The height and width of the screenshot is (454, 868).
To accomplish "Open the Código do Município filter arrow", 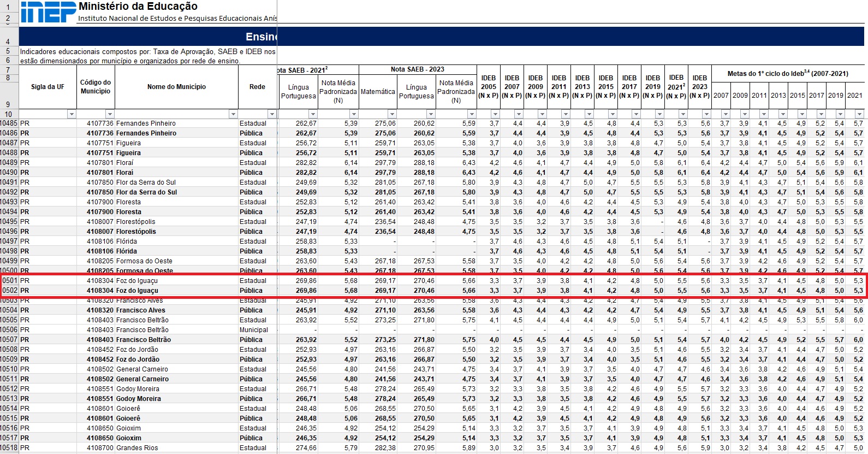I will [110, 114].
